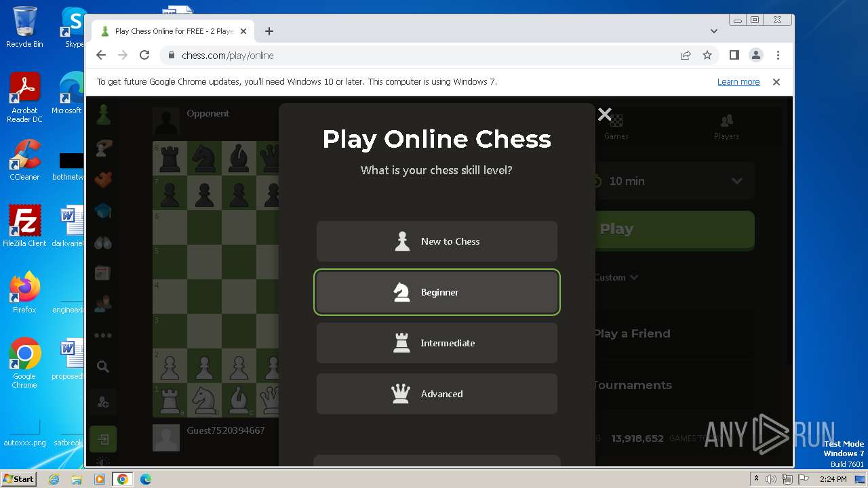Bookmark this page with the star icon

tap(707, 55)
